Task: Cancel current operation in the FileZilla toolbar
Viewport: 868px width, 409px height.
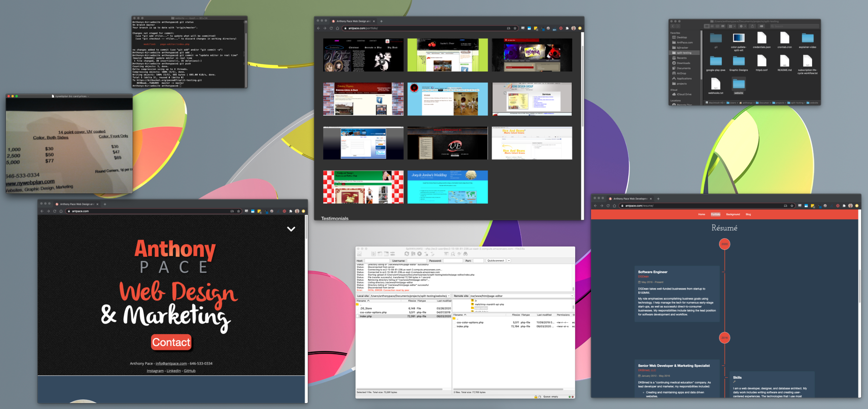Action: tap(419, 254)
